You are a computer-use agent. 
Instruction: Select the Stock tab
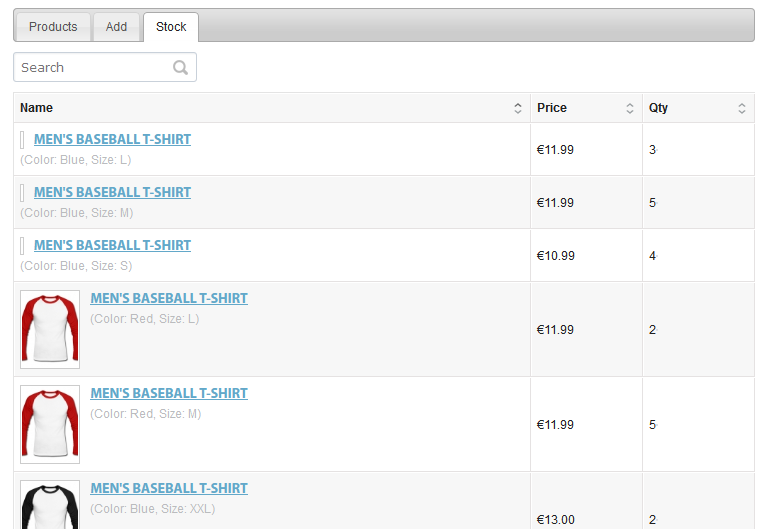tap(171, 27)
